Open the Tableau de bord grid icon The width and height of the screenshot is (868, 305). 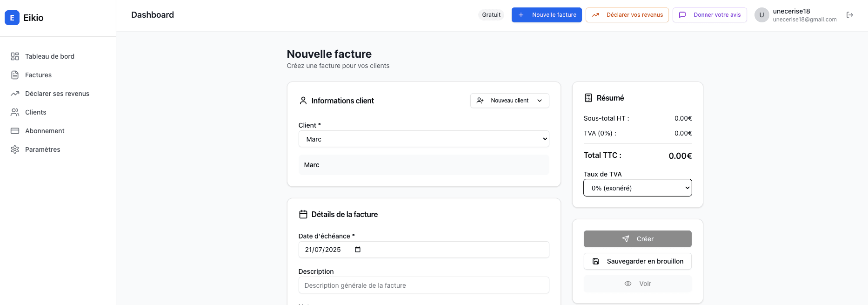click(x=14, y=56)
